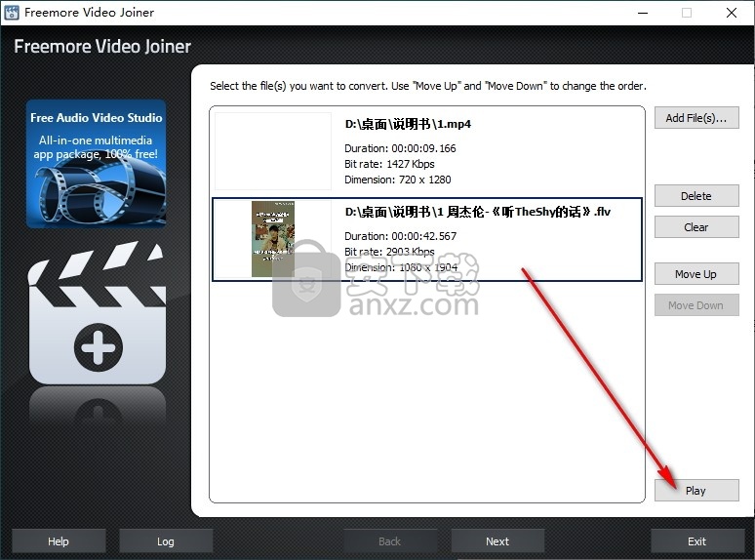Select the 1.mp4 file entry
The width and height of the screenshot is (755, 560).
pyautogui.click(x=427, y=151)
